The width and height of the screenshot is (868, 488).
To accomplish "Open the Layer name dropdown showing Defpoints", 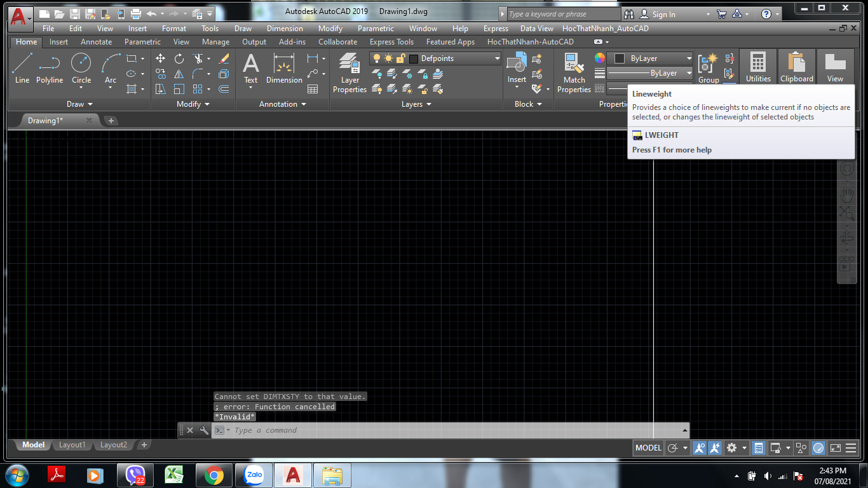I will (435, 58).
